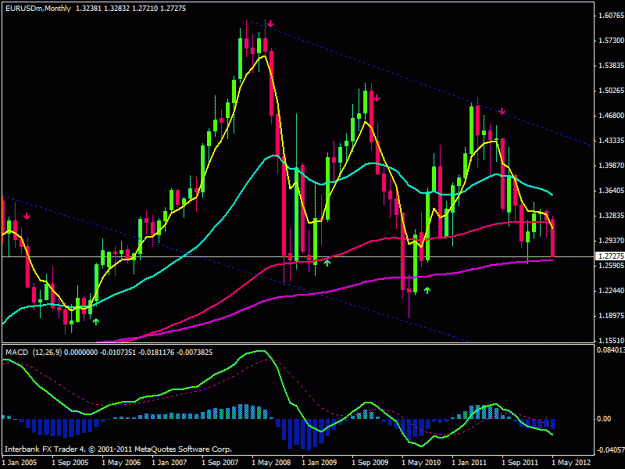Viewport: 625px width, 469px height.
Task: Select the 1.25905 price axis label
Action: pyautogui.click(x=611, y=265)
